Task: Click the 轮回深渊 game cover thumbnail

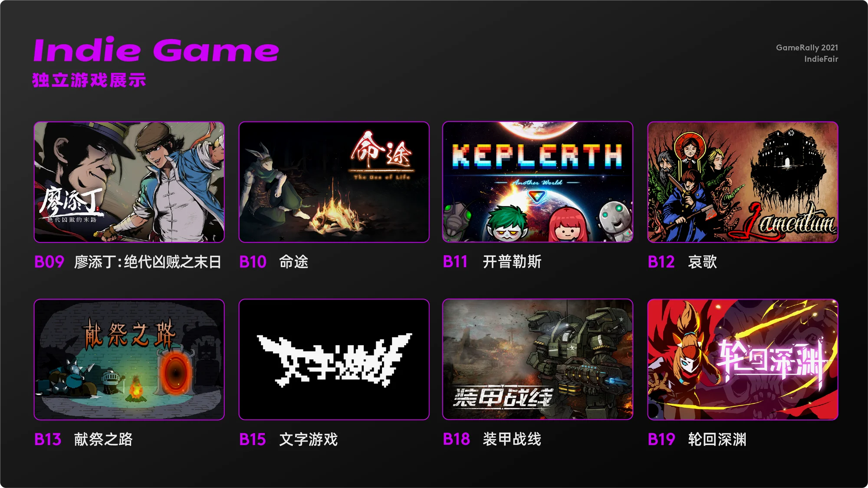Action: pos(743,359)
